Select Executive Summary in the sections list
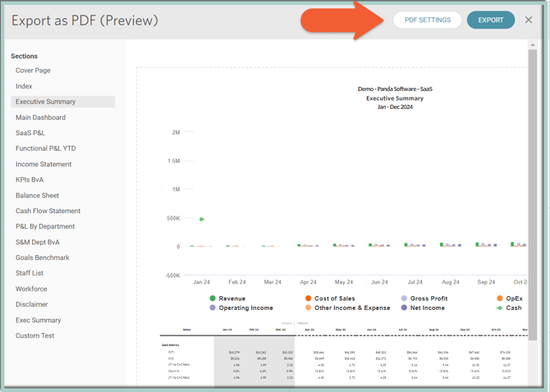Image resolution: width=550 pixels, height=392 pixels. [x=45, y=102]
